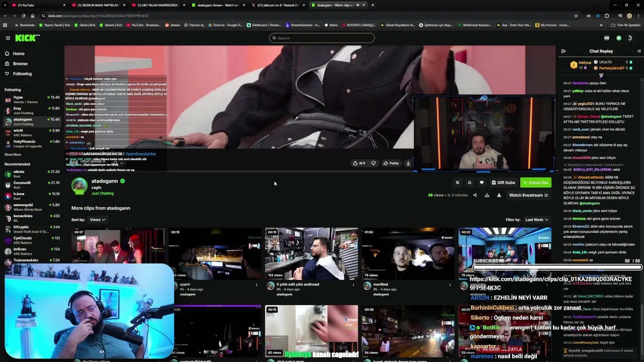Click the Paylaş share button on video
This screenshot has height=362, width=644.
click(391, 163)
